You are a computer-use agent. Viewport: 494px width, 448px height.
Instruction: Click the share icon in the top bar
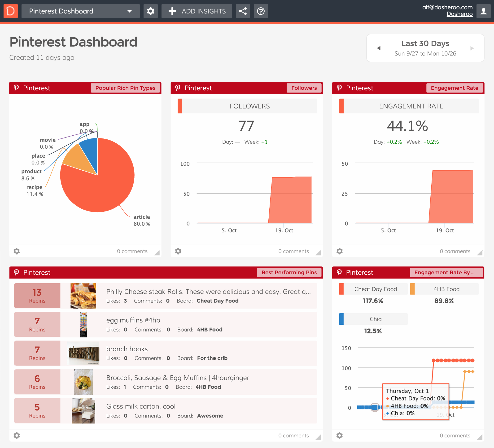point(243,11)
